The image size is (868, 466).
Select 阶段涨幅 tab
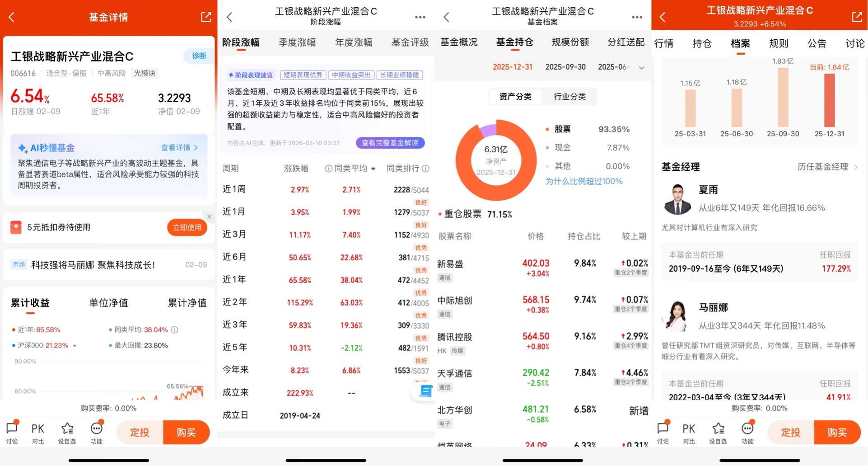click(x=241, y=42)
